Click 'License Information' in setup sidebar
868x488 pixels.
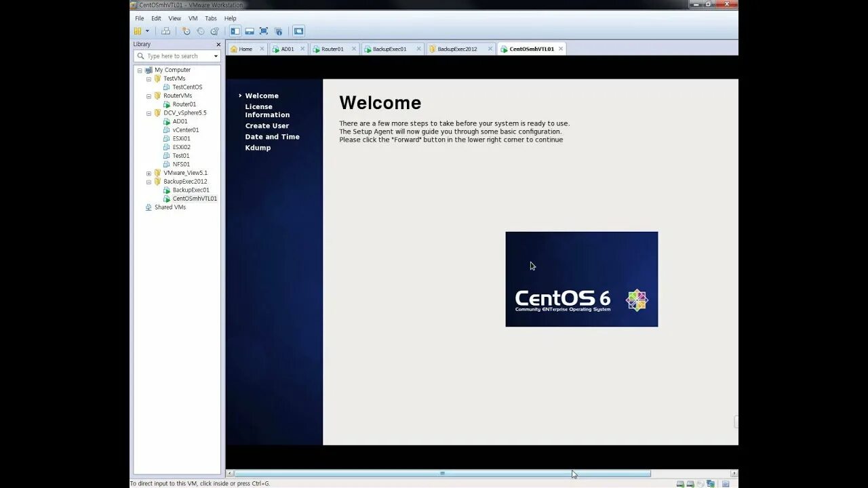pos(267,111)
